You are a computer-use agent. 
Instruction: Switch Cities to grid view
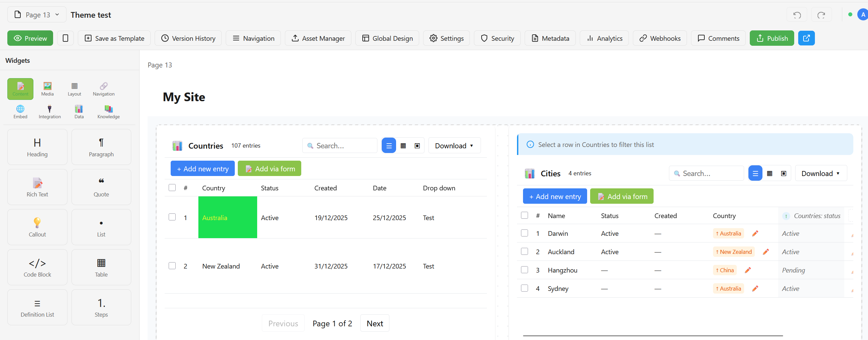coord(769,173)
